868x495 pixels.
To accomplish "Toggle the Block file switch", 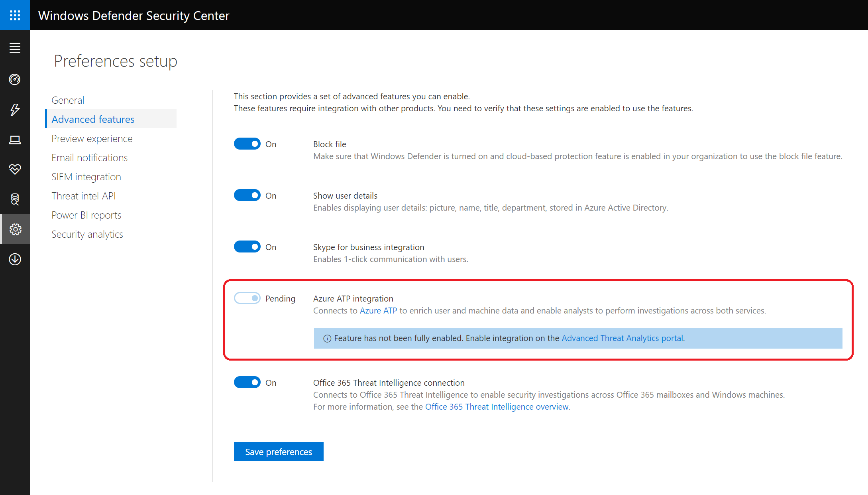I will (247, 144).
